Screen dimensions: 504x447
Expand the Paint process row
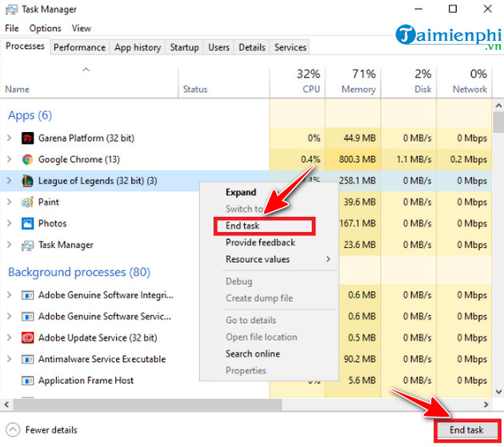pyautogui.click(x=10, y=202)
